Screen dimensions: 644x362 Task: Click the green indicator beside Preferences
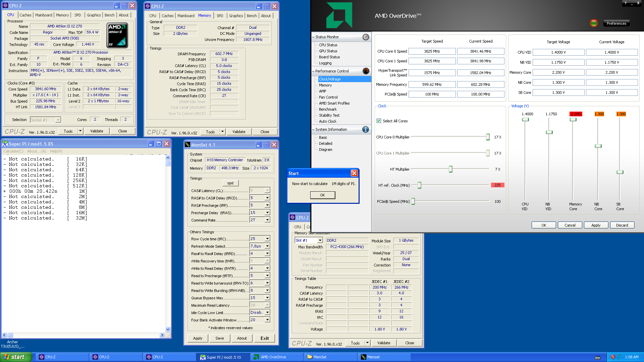coord(594,23)
